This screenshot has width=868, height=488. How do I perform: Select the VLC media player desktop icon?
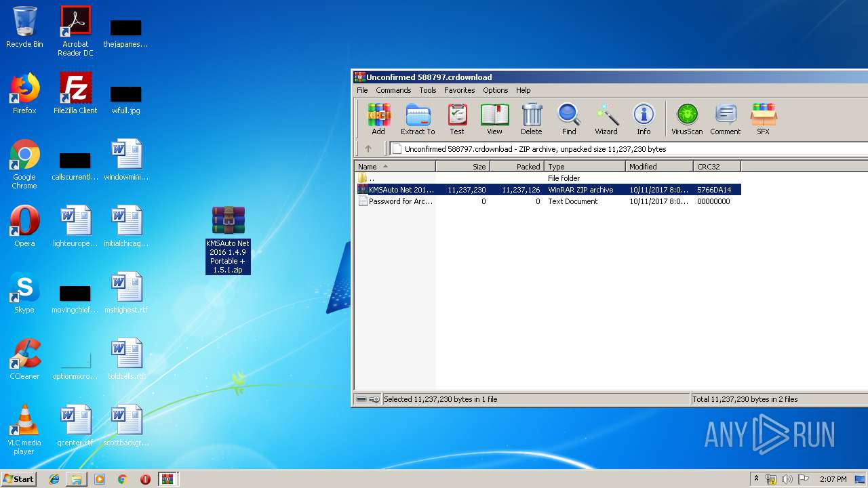(x=24, y=430)
